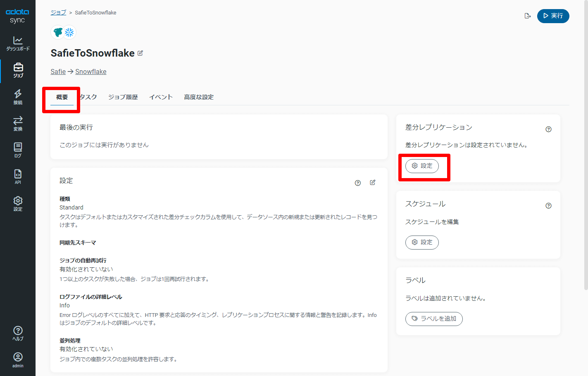Open the ヘルプ help sidebar icon
The height and width of the screenshot is (376, 588).
pos(18,333)
